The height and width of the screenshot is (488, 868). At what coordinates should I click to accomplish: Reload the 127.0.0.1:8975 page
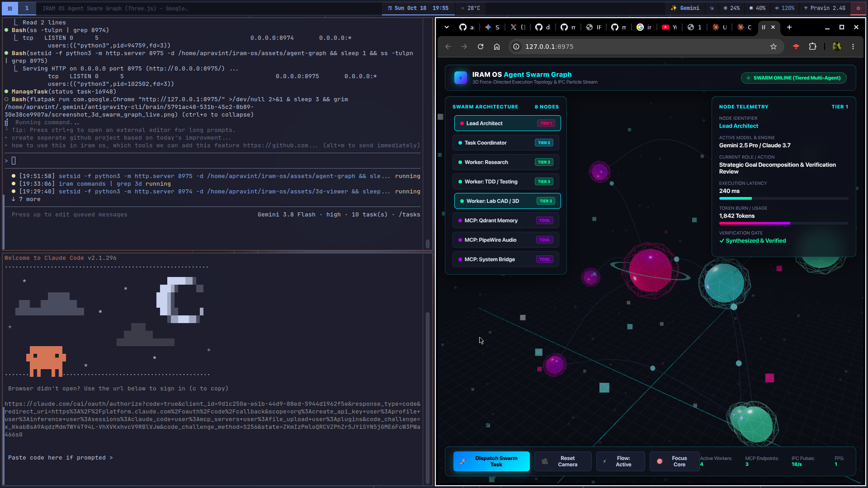click(x=481, y=47)
